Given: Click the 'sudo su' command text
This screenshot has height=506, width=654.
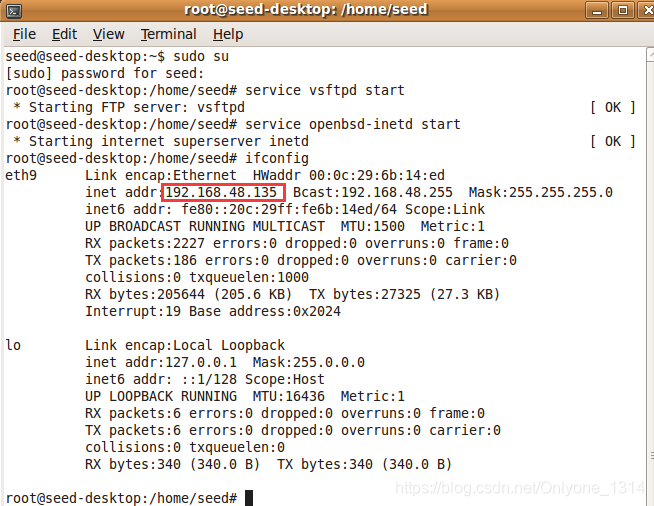Looking at the screenshot, I should tap(201, 56).
